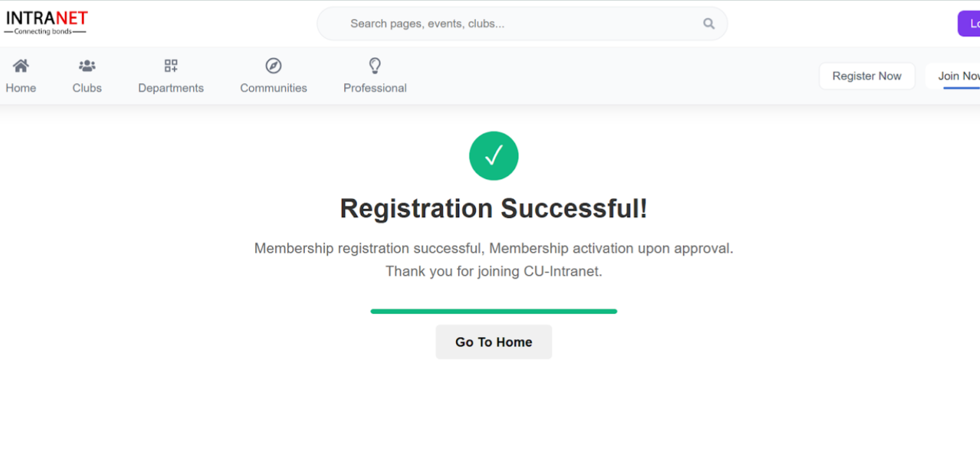Viewport: 980px width, 475px height.
Task: Click the Departments grid icon
Action: point(170,65)
